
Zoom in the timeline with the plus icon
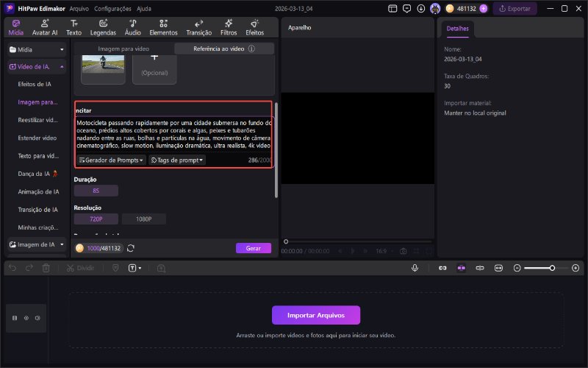[x=576, y=268]
